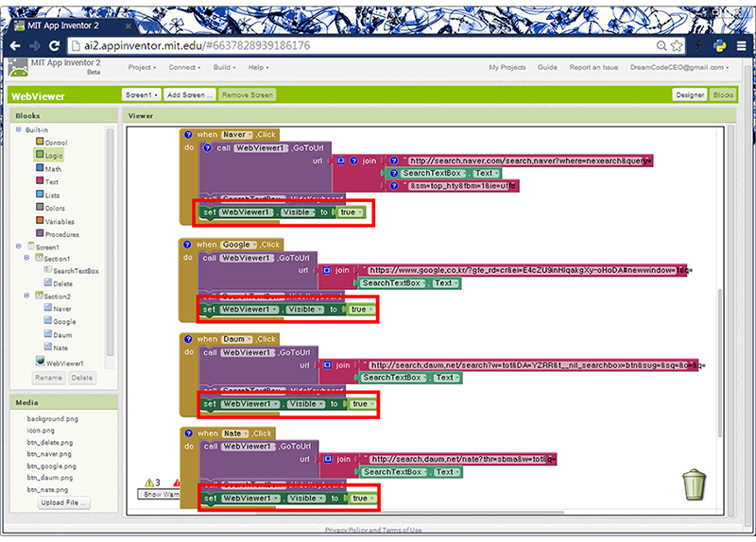The image size is (756, 542).
Task: Select the Math blocks drawer
Action: coord(49,169)
